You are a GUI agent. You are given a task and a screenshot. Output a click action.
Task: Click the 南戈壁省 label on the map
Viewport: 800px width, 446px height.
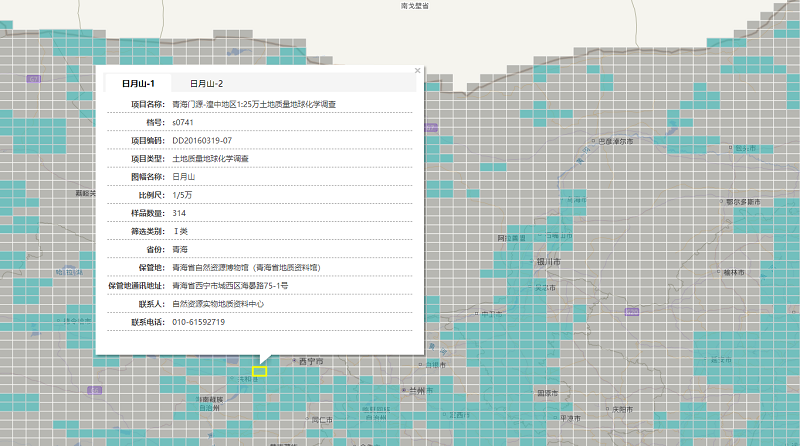click(414, 6)
